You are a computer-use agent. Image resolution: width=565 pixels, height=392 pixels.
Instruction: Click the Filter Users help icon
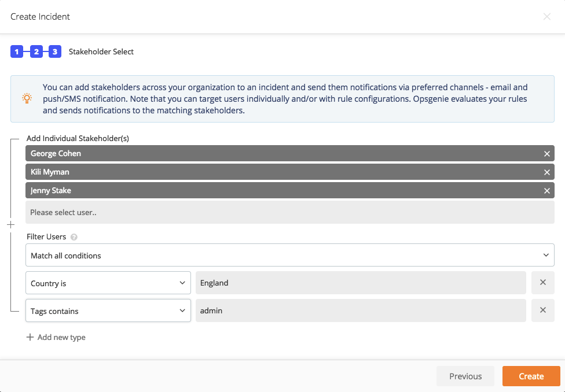(x=74, y=237)
